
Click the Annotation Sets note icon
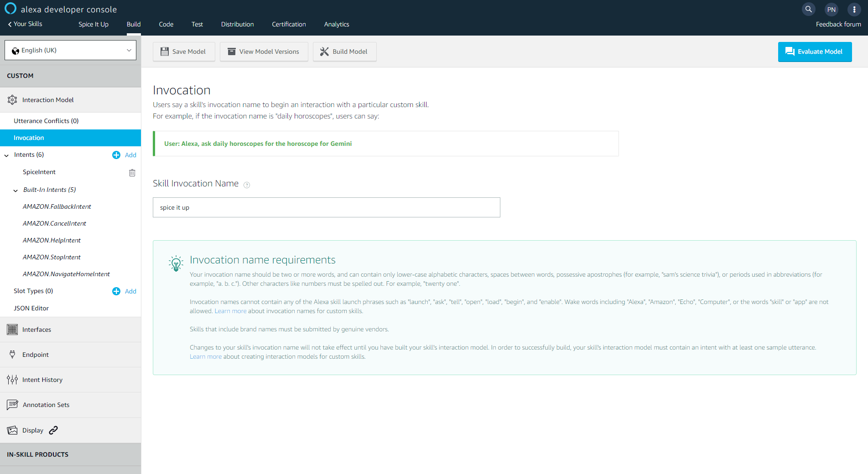(12, 405)
